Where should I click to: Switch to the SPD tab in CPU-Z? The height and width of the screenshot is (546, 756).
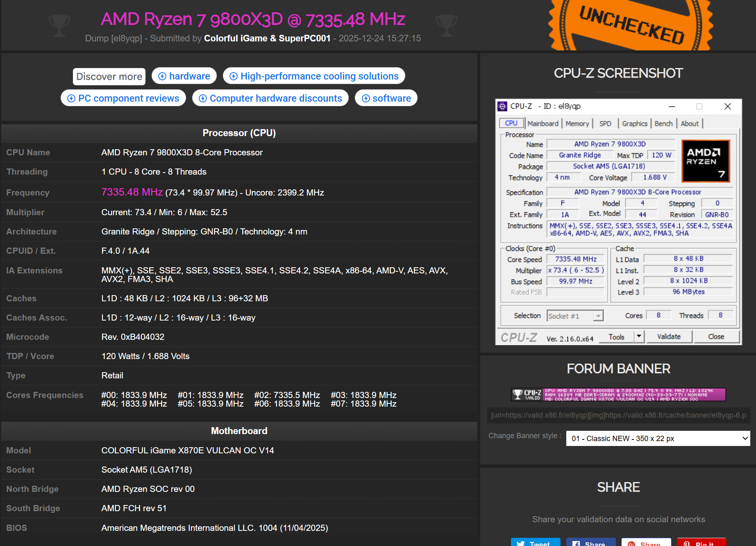pos(605,123)
